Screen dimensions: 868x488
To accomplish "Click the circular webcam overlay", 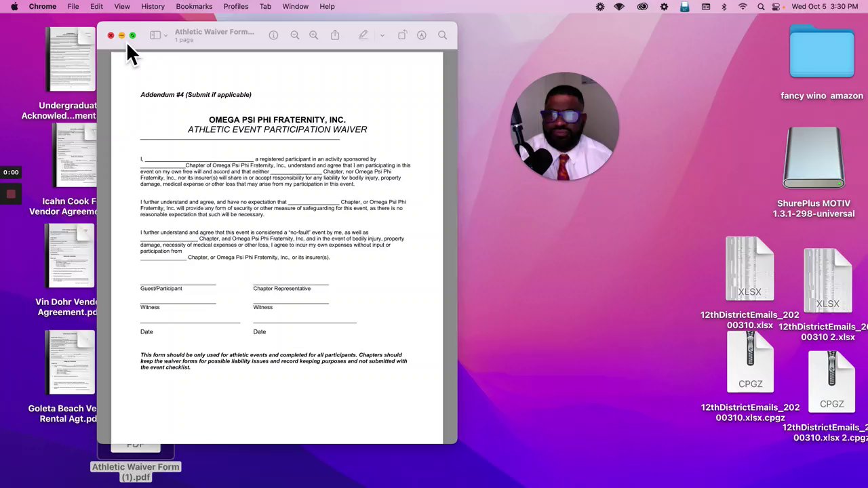I will coord(564,127).
